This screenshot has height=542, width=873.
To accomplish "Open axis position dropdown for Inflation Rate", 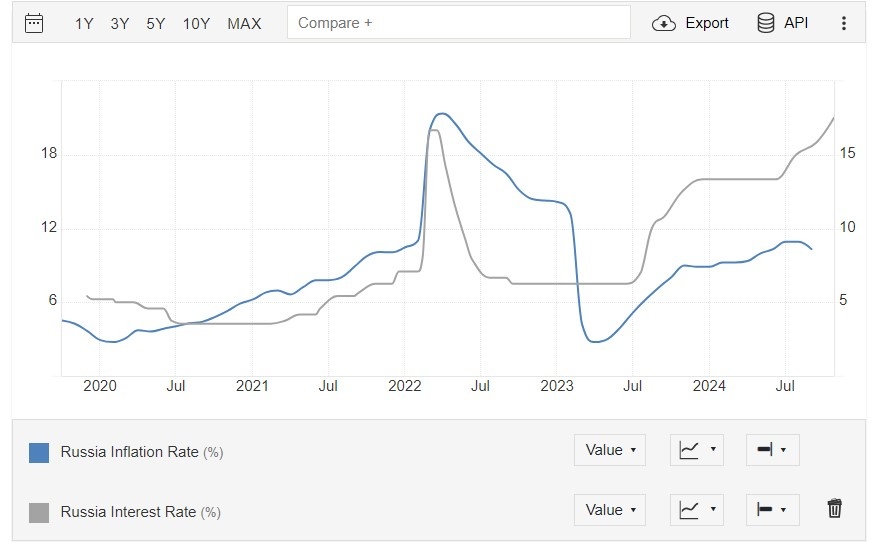I will (x=772, y=450).
